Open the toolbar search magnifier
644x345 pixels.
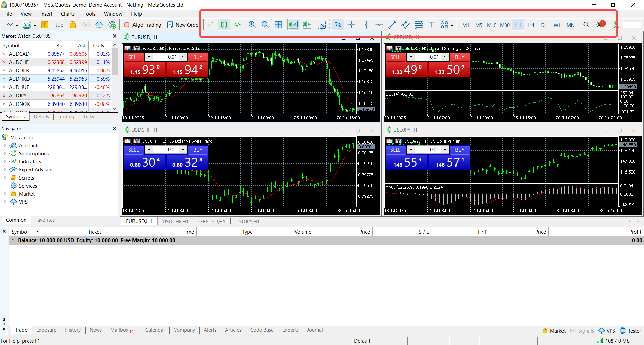586,25
